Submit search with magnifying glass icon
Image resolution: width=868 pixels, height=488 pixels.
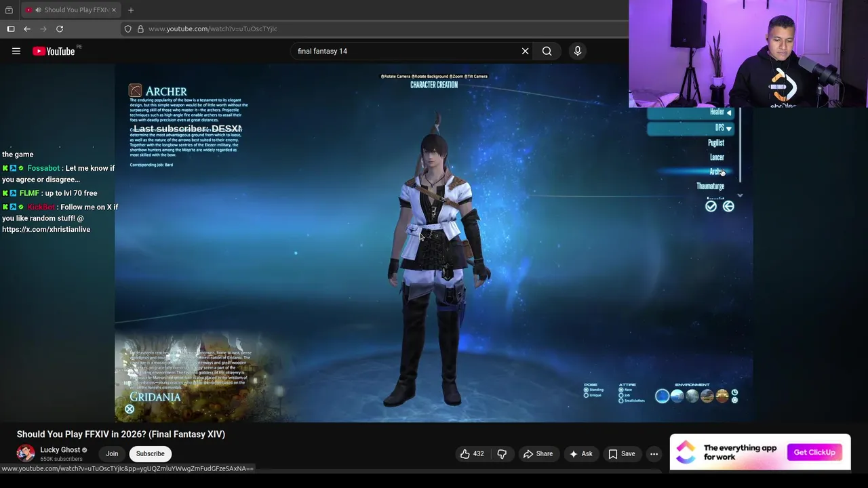547,51
